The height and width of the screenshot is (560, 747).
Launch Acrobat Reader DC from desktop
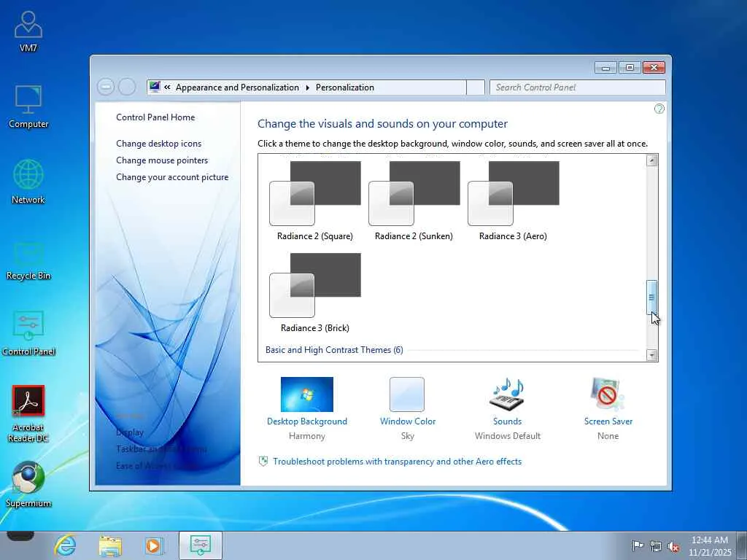point(28,413)
